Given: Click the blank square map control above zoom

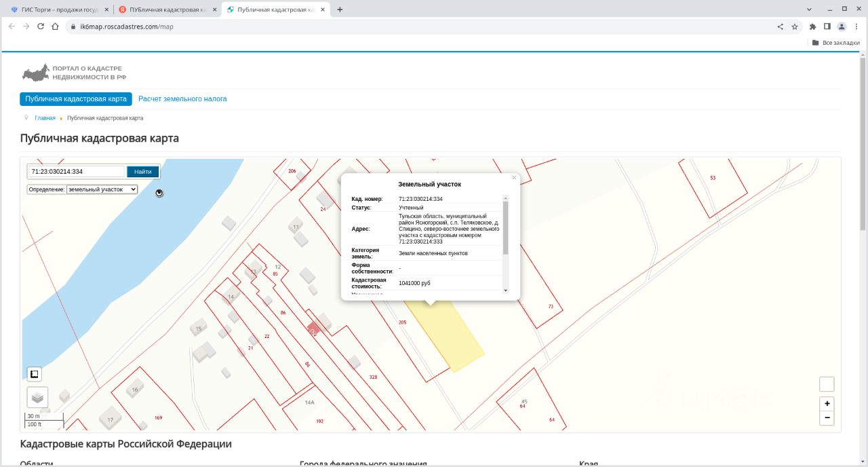Looking at the screenshot, I should coord(827,384).
